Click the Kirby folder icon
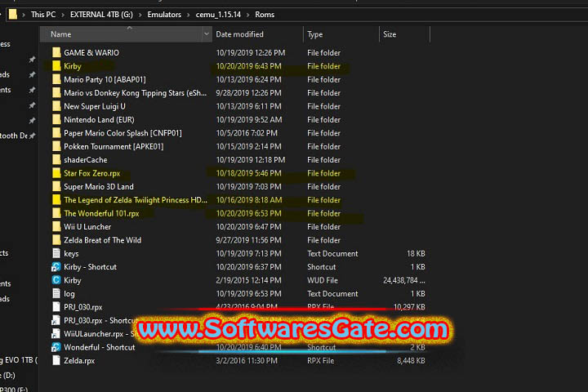Screen dimensions: 588x392 pyautogui.click(x=56, y=66)
